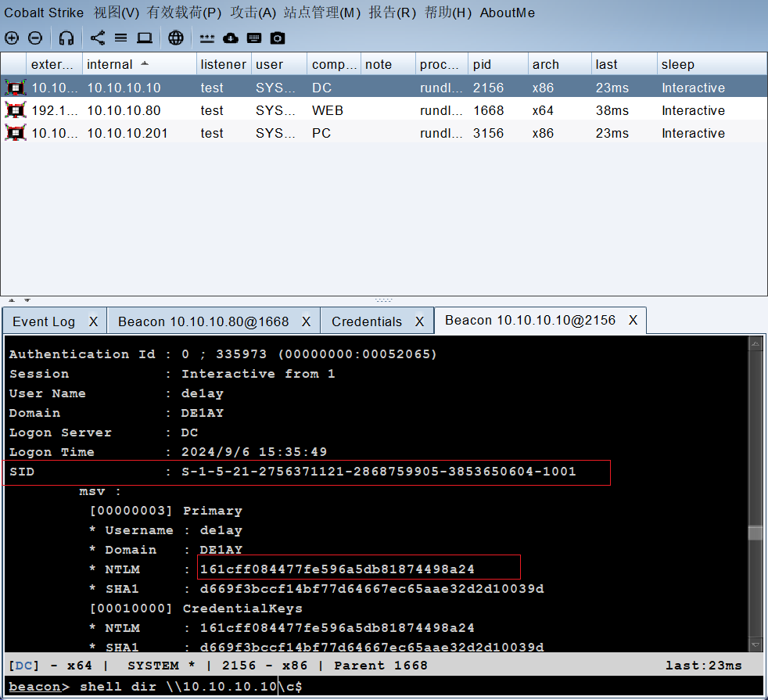
Task: Sort by the listener column header
Action: point(224,64)
